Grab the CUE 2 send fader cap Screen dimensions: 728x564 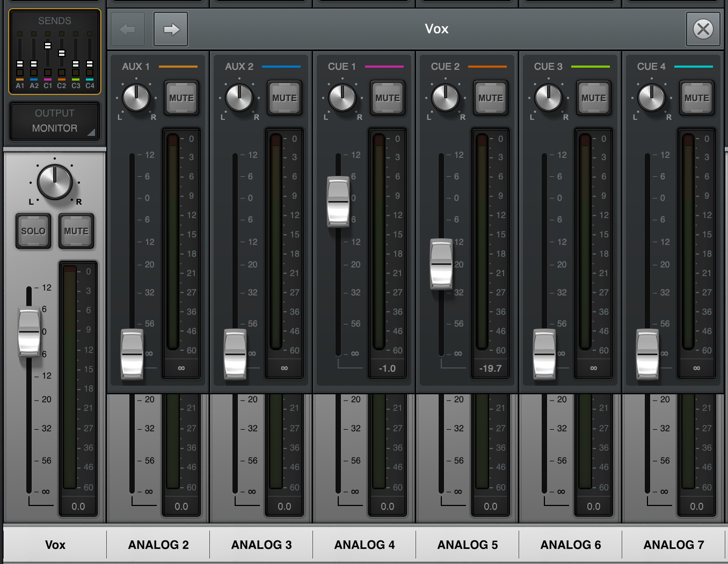tap(441, 264)
